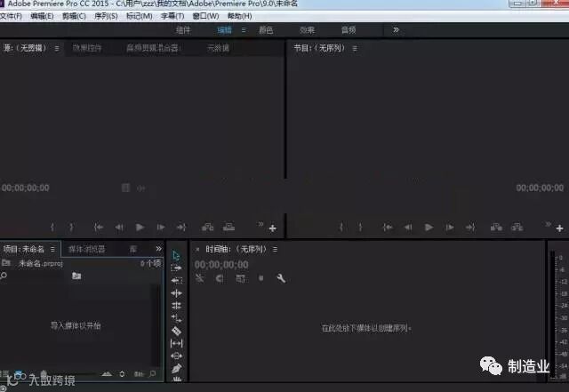
Task: Click Mark In in the Source monitor
Action: (x=52, y=228)
